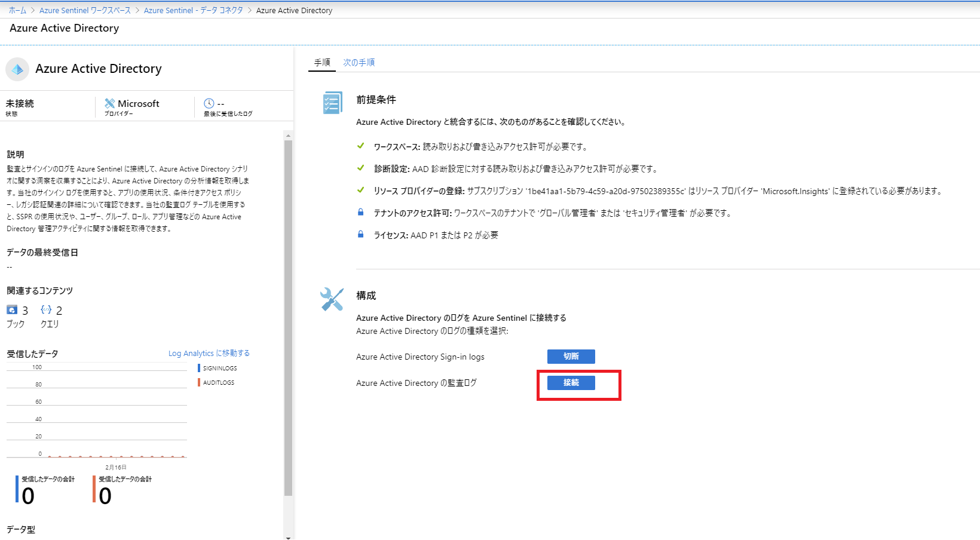Image resolution: width=980 pixels, height=540 pixels.
Task: Click lock icon beside テナントのアクセス許可
Action: (360, 212)
